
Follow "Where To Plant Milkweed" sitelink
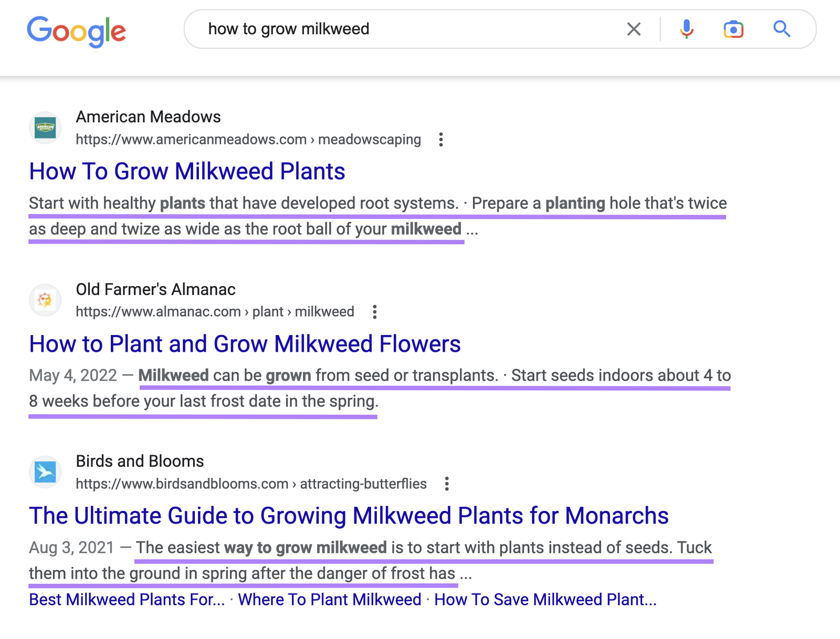click(329, 600)
